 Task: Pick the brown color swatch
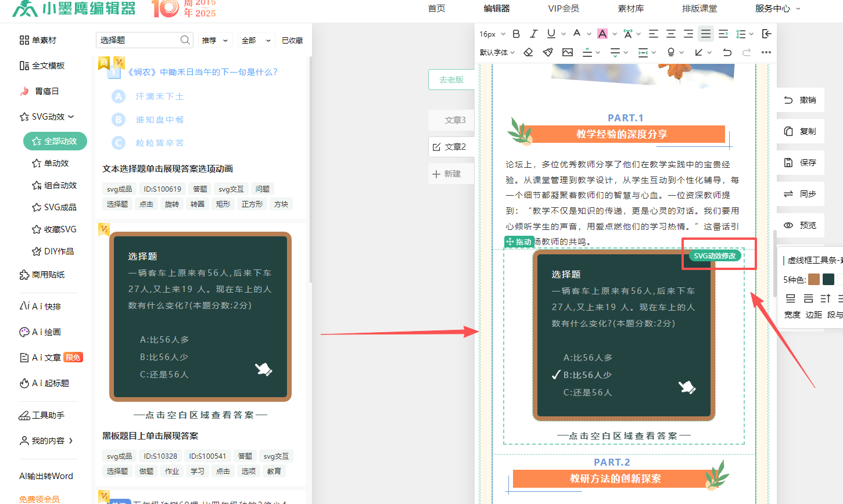[x=813, y=279]
